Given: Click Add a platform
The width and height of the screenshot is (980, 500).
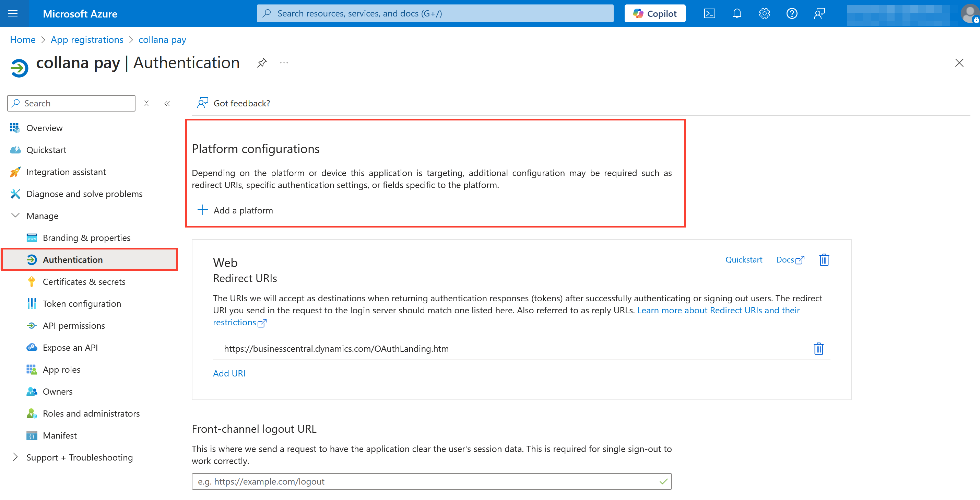Looking at the screenshot, I should click(235, 210).
